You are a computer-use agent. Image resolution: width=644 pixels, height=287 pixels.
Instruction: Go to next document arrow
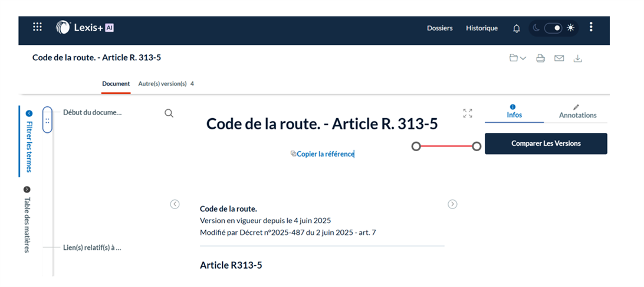tap(452, 204)
